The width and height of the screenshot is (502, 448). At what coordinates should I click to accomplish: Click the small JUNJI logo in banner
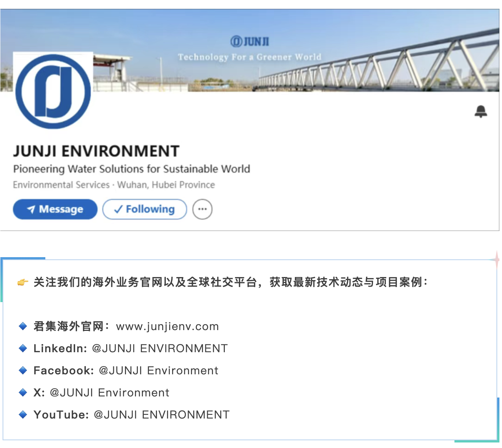[x=250, y=41]
